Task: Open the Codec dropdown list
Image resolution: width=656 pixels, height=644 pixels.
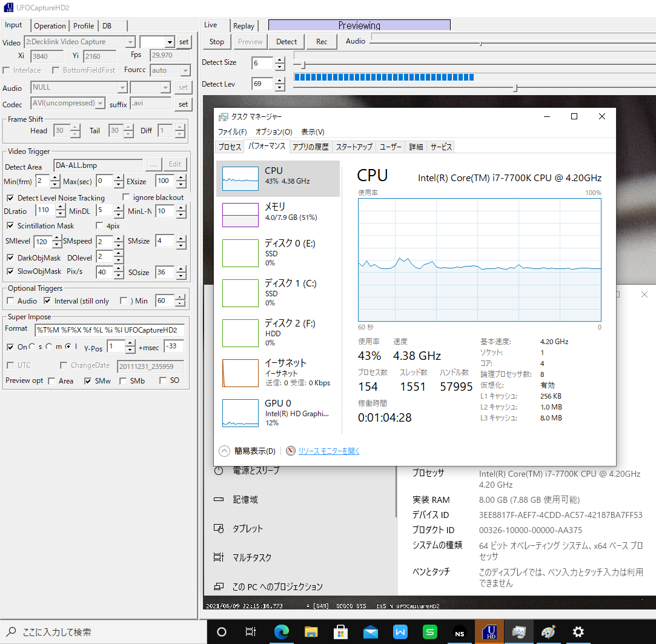Action: coord(101,104)
